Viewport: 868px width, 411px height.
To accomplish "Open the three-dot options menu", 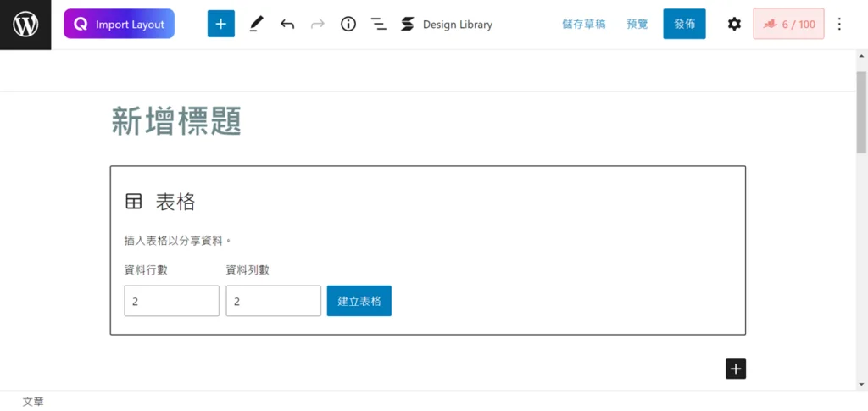I will (x=839, y=24).
